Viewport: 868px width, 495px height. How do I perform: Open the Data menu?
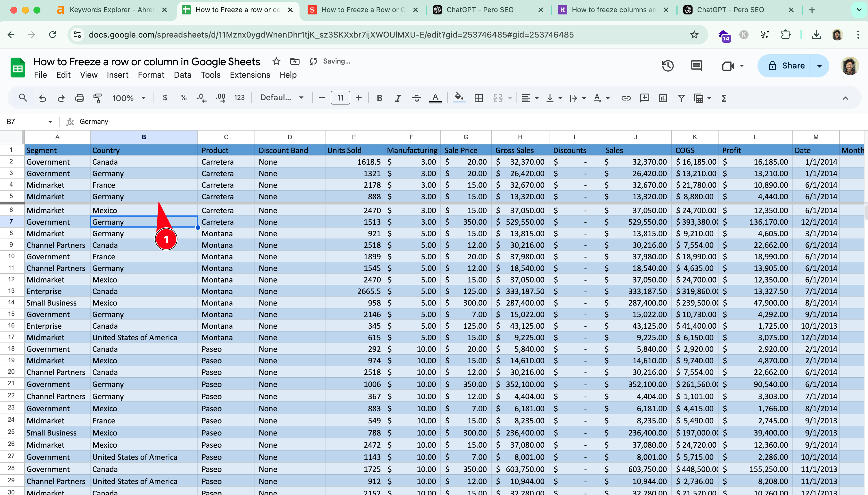point(183,75)
